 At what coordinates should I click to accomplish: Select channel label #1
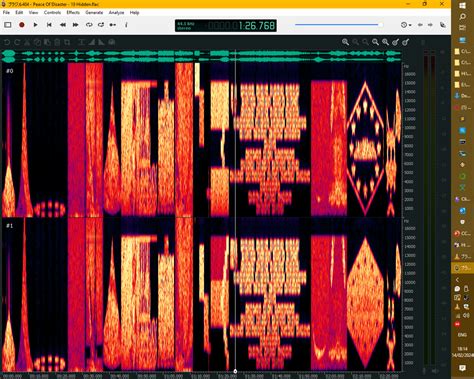click(x=10, y=226)
